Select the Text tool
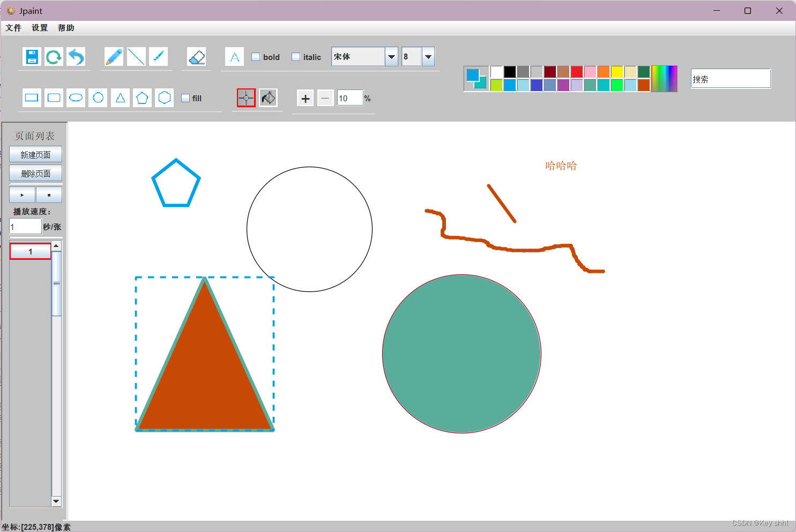This screenshot has width=796, height=532. [x=234, y=56]
